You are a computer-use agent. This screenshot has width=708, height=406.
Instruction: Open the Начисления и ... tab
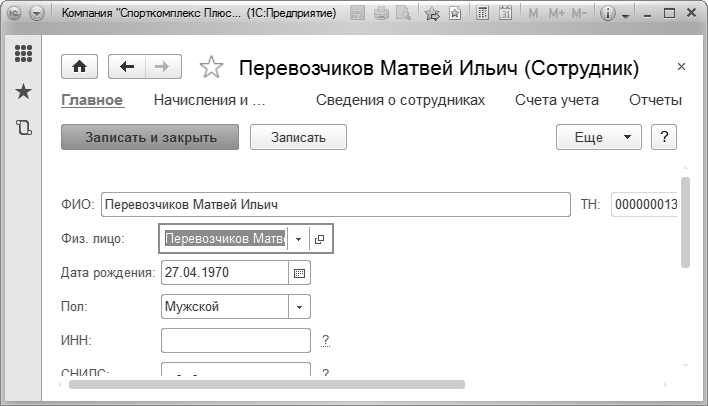pos(210,100)
